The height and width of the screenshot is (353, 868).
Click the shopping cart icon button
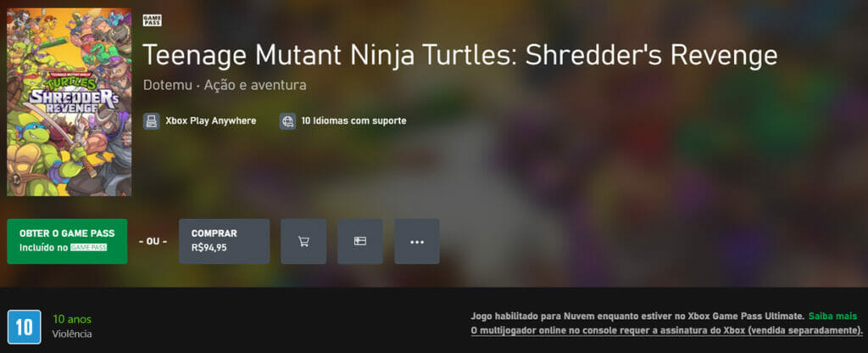303,241
